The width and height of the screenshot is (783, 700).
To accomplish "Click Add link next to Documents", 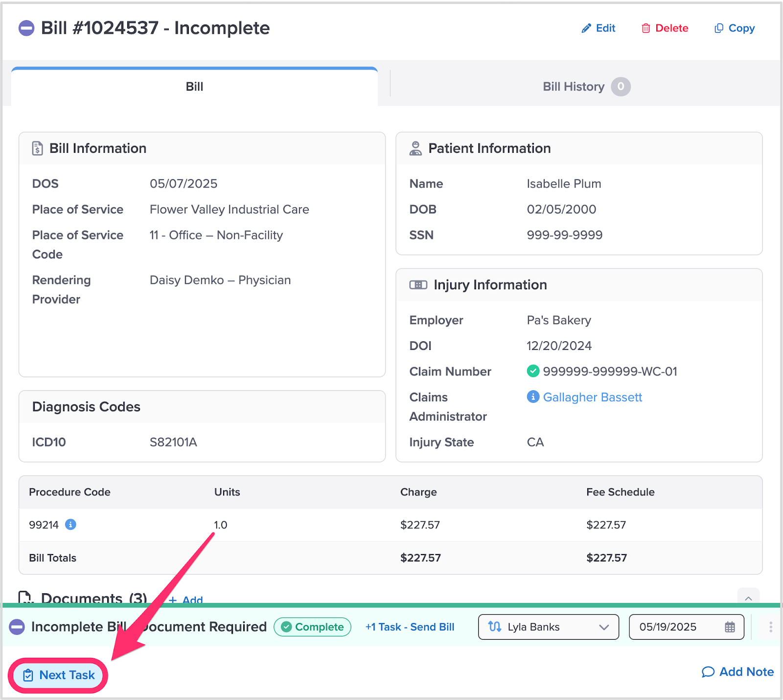I will (186, 600).
